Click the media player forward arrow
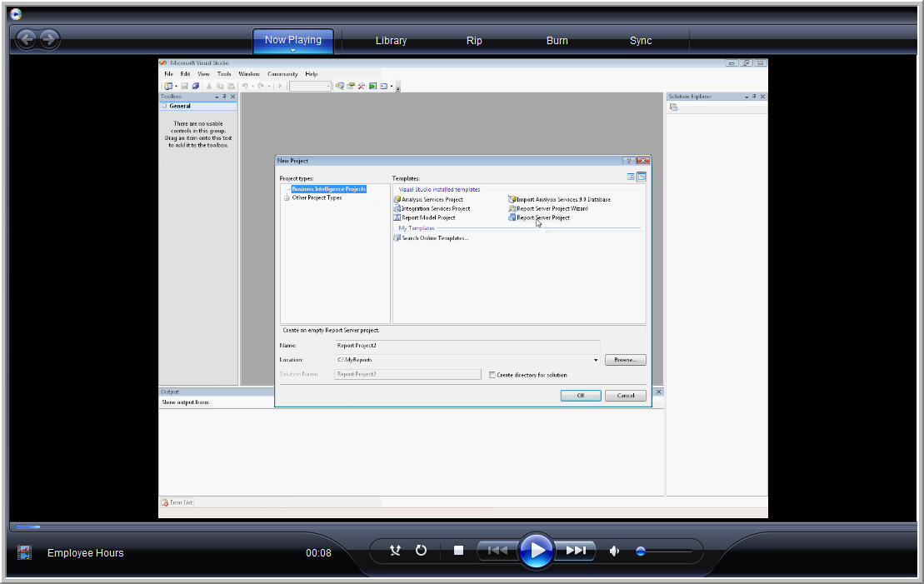Viewport: 924px width, 584px height. [x=49, y=39]
